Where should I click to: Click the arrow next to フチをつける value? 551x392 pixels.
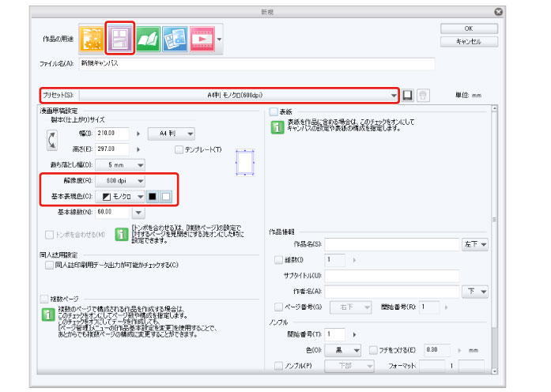459,350
